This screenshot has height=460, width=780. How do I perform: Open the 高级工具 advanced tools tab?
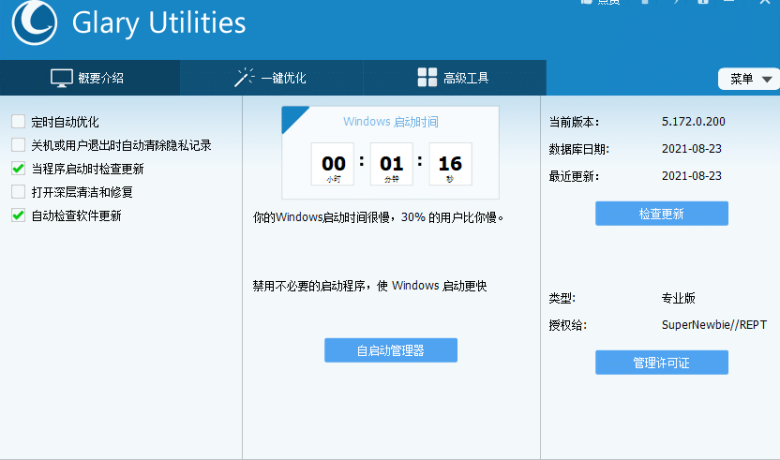(455, 78)
